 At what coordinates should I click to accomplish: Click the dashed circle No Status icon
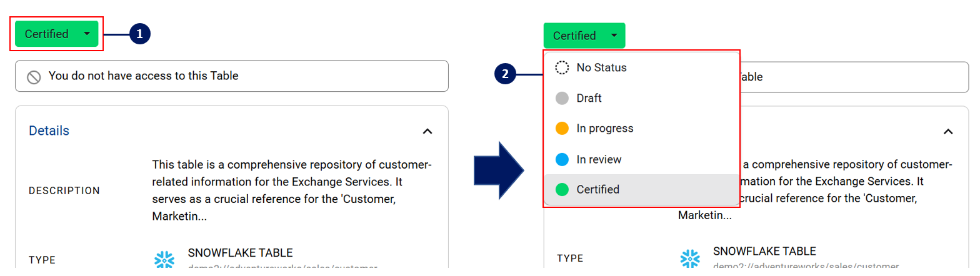click(x=562, y=67)
